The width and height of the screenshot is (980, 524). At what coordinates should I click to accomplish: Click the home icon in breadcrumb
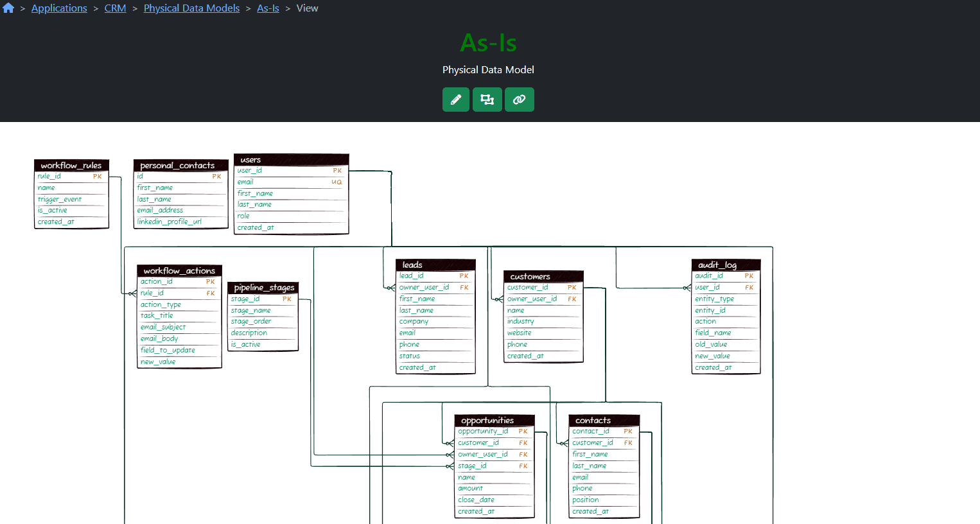[x=8, y=8]
